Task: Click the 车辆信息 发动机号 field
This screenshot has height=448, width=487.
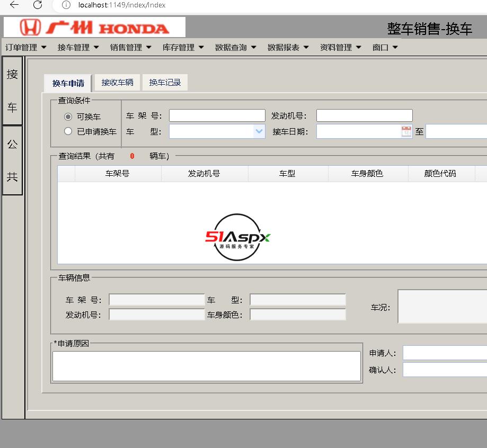Action: (x=157, y=315)
